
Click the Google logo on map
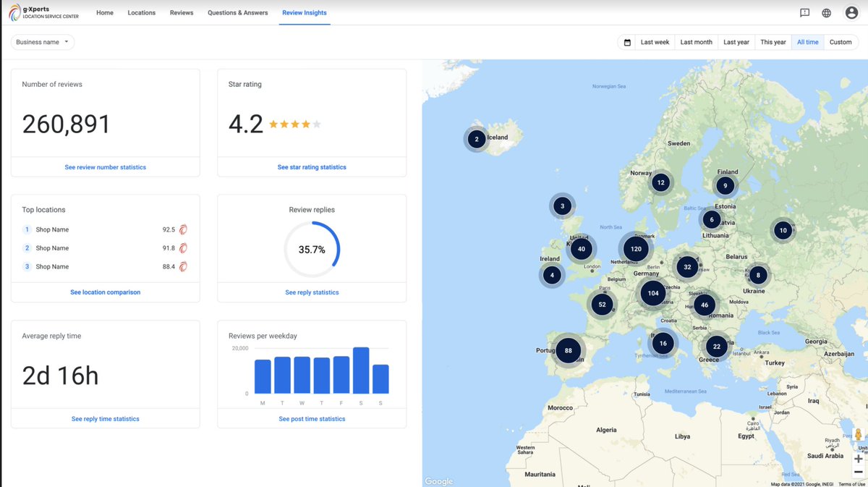(438, 481)
